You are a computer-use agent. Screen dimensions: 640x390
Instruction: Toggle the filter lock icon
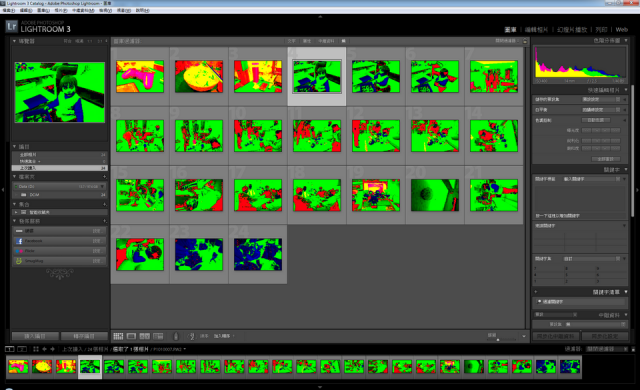[x=525, y=41]
